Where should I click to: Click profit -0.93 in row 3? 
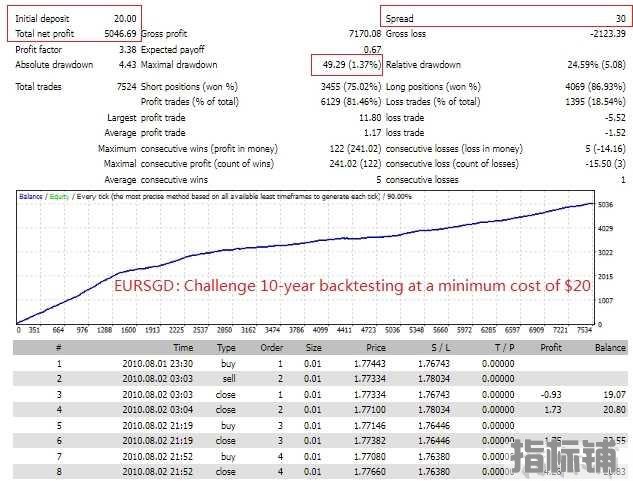[551, 395]
